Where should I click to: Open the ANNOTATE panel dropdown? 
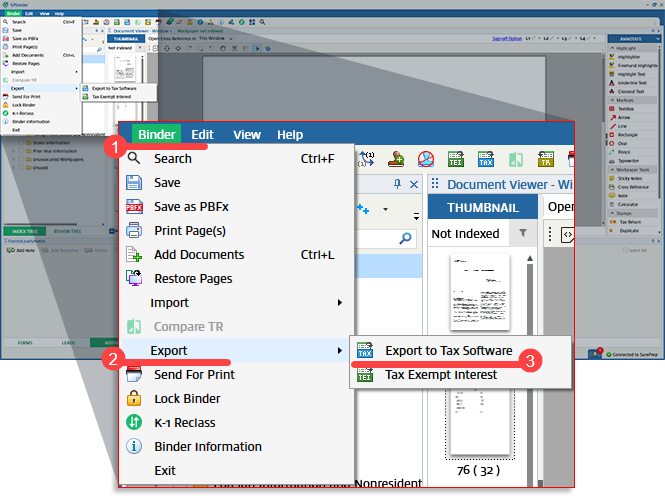657,39
